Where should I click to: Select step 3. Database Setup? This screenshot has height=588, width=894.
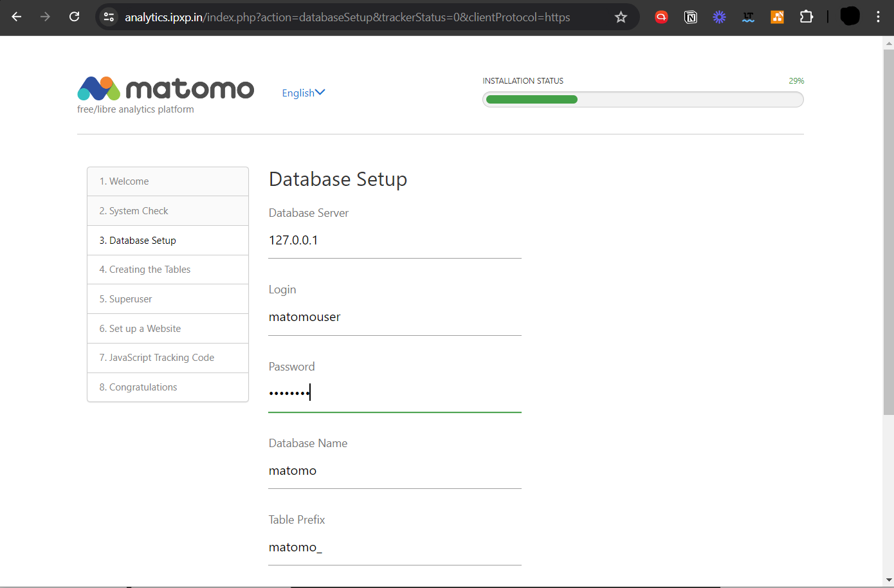(x=168, y=241)
